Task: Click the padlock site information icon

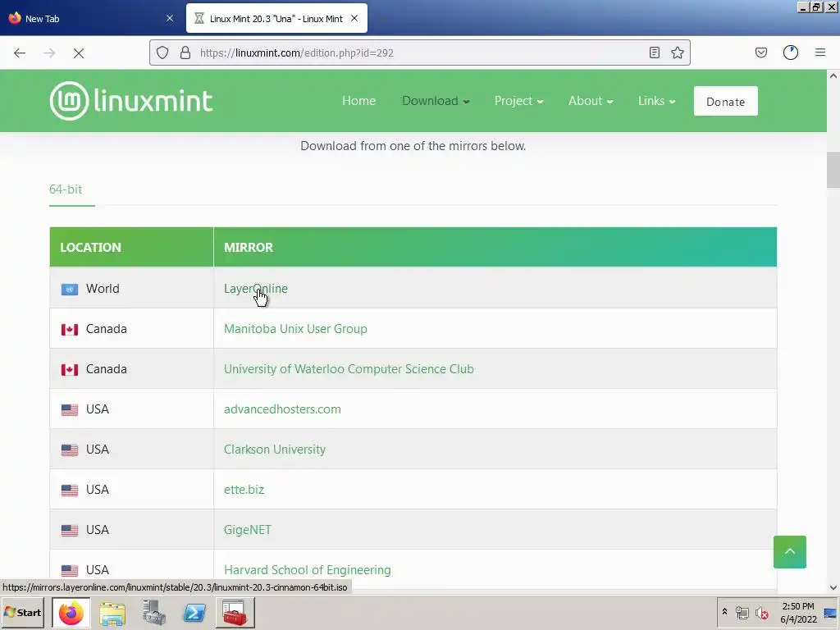Action: coord(185,52)
